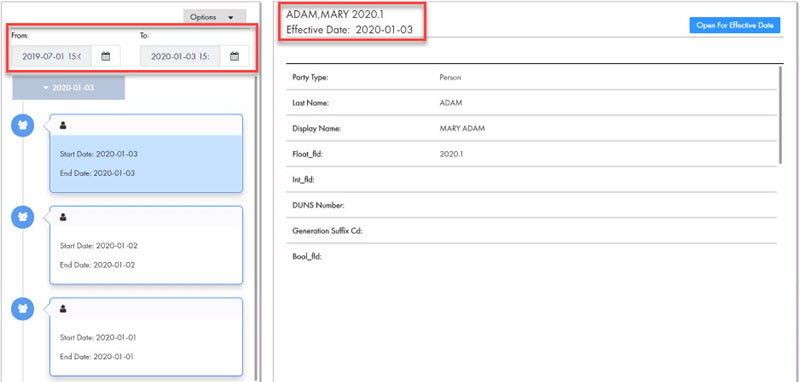Image resolution: width=800 pixels, height=382 pixels.
Task: Expand the Options dropdown
Action: (215, 17)
